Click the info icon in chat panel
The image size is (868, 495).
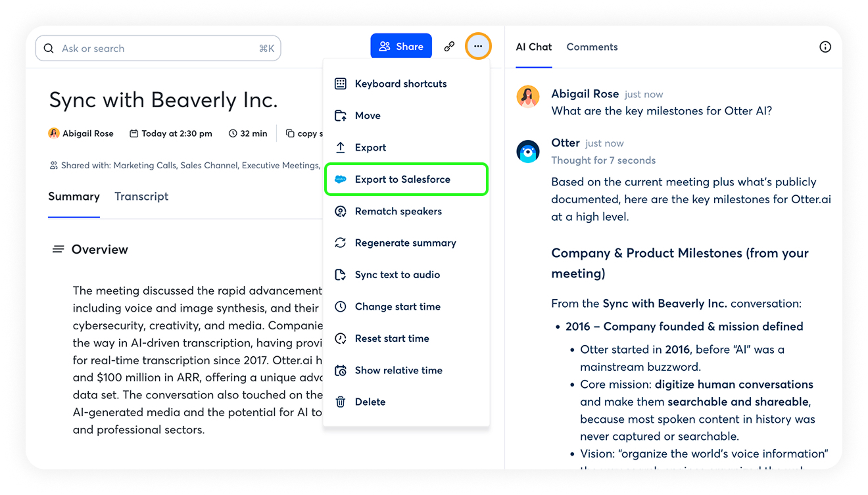825,47
